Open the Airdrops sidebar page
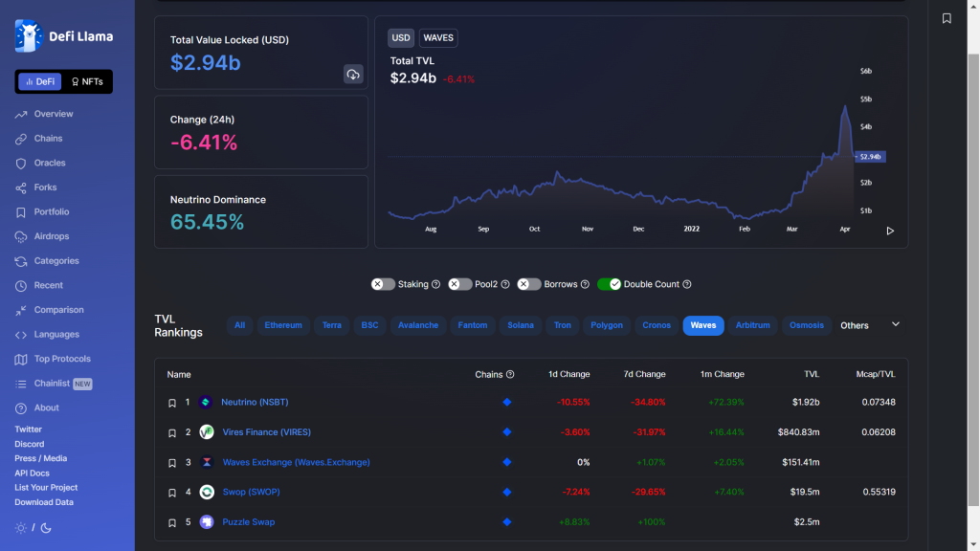The image size is (980, 551). (x=52, y=237)
